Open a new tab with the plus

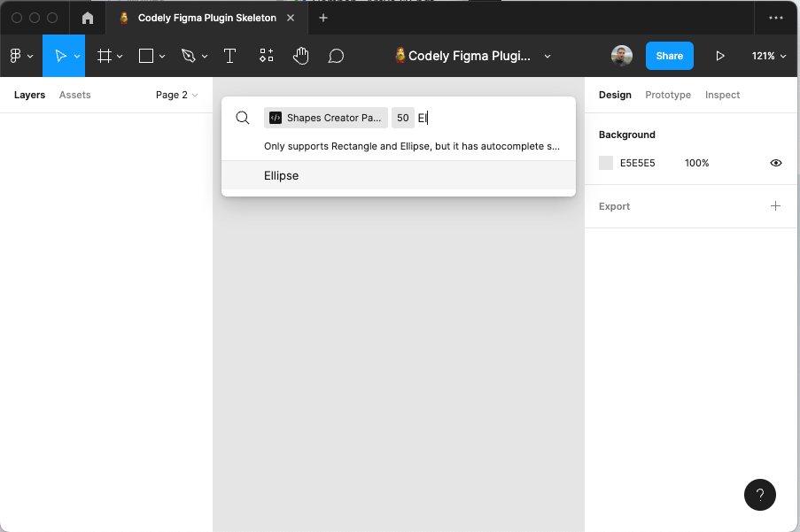tap(323, 18)
